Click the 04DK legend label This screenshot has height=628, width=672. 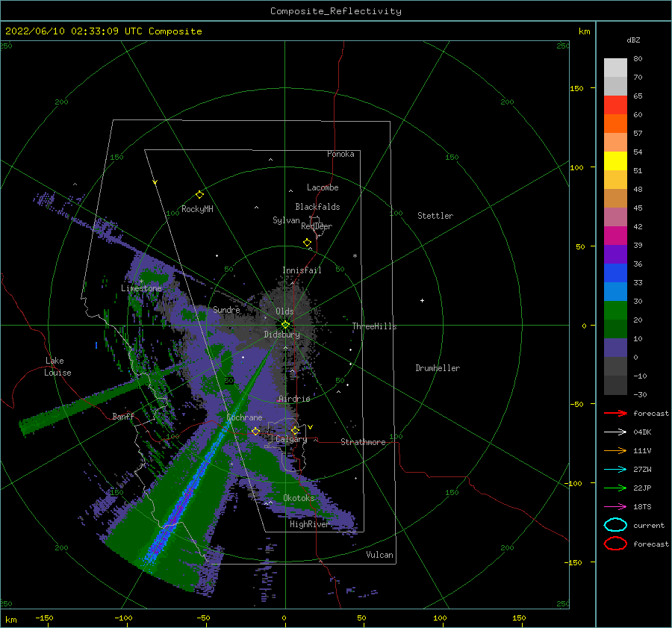point(642,432)
